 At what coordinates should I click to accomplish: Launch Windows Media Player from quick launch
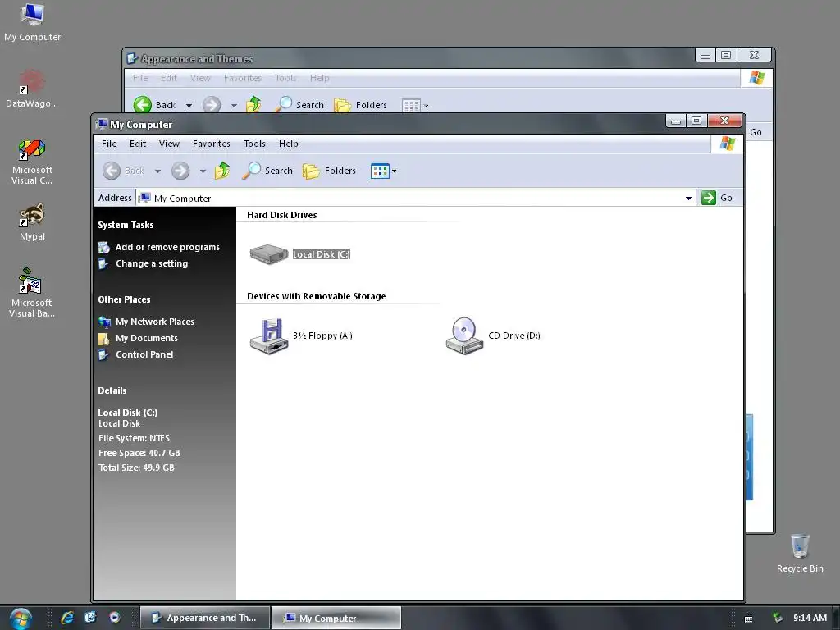coord(114,618)
